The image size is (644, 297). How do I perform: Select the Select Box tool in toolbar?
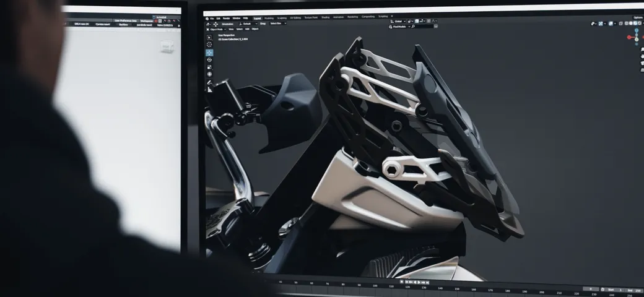pyautogui.click(x=209, y=37)
